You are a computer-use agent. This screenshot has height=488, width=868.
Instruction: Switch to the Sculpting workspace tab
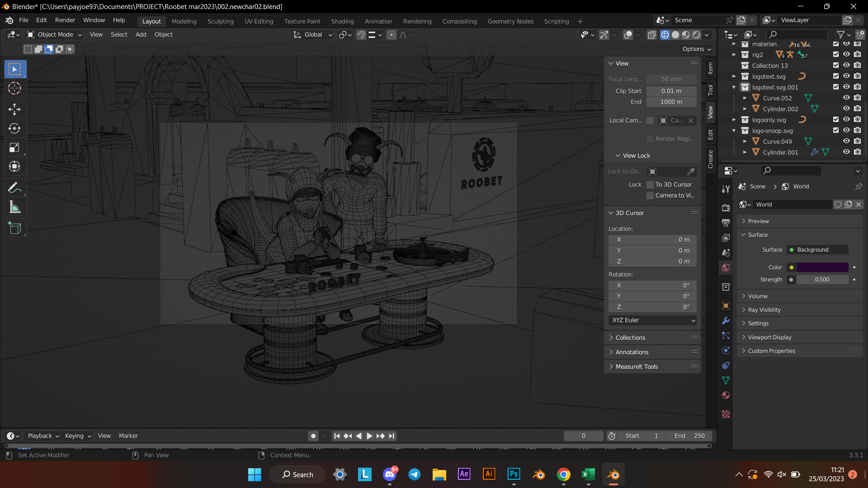(220, 21)
